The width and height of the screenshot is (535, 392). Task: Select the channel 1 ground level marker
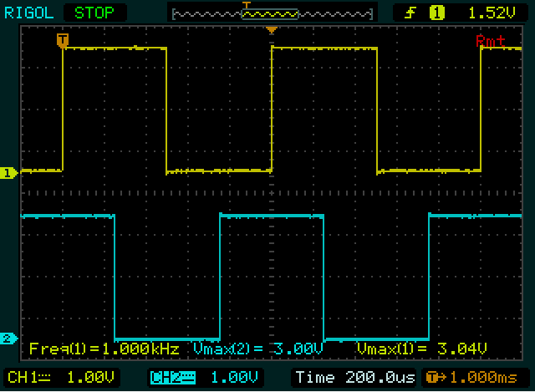(x=8, y=173)
